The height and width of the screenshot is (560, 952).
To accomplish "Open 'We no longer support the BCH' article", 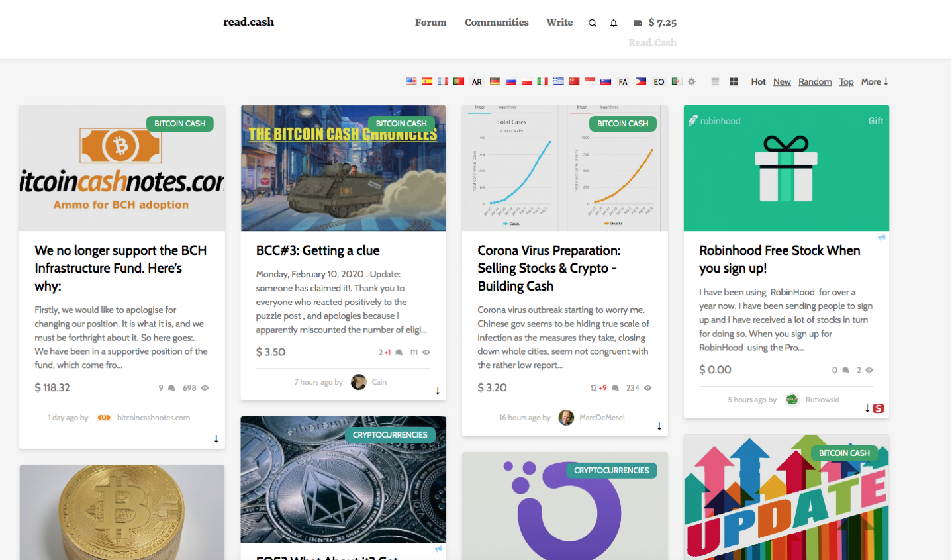I will point(120,268).
